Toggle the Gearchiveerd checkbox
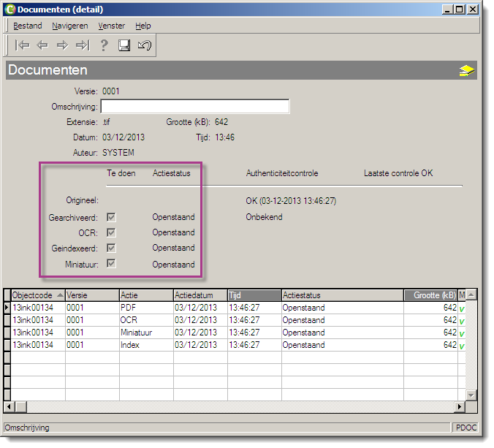Image resolution: width=494 pixels, height=448 pixels. tap(111, 217)
